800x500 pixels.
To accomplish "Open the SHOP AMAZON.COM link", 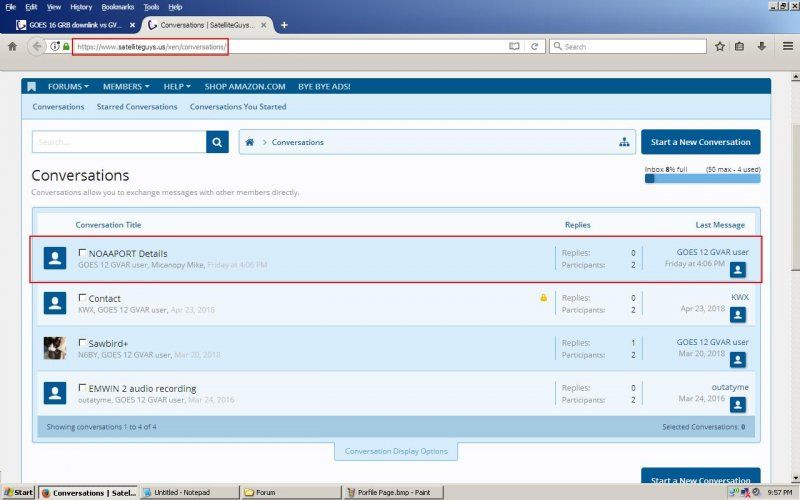I will point(245,87).
